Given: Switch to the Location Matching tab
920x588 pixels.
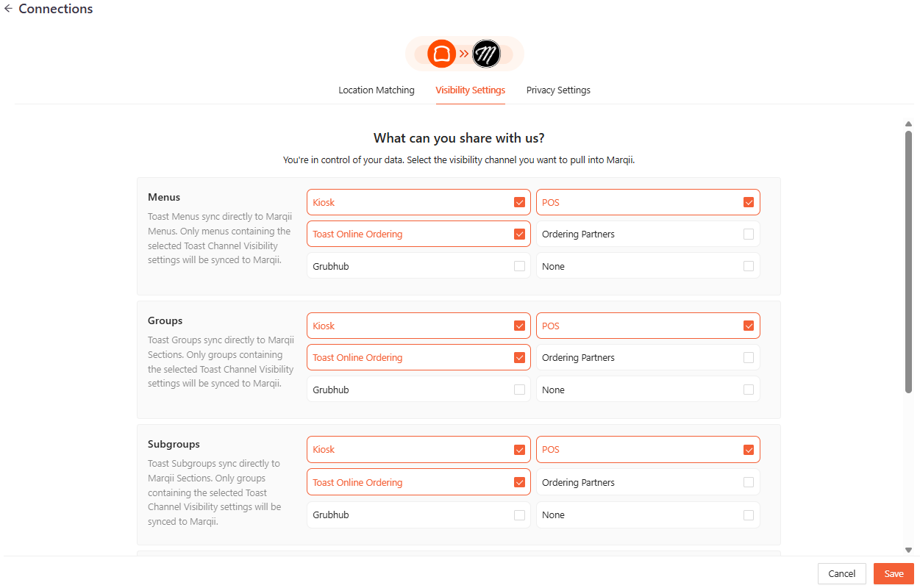Looking at the screenshot, I should coord(377,90).
